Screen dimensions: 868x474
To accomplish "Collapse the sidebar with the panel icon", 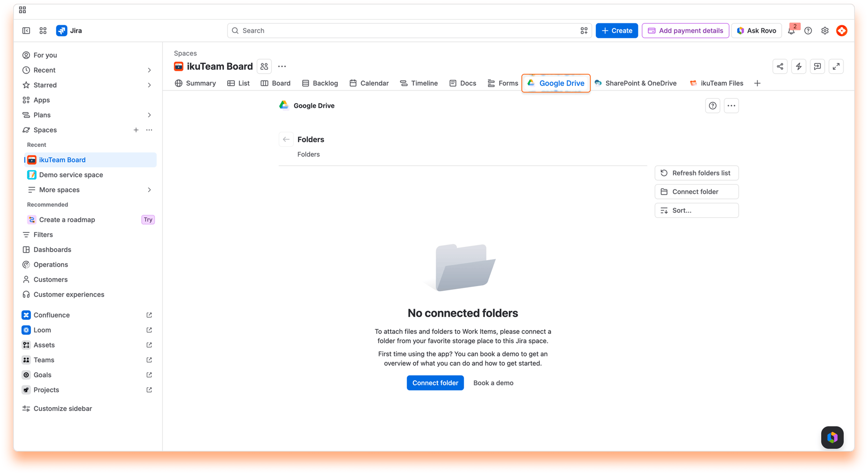I will point(26,30).
